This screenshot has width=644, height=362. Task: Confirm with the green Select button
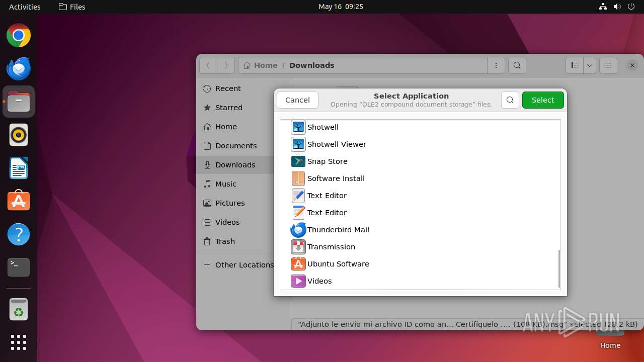click(x=543, y=100)
